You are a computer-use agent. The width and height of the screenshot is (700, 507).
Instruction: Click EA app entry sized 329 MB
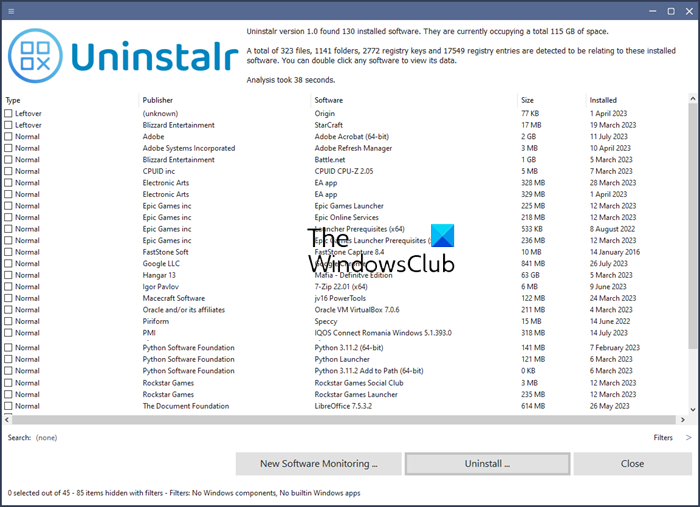(326, 195)
